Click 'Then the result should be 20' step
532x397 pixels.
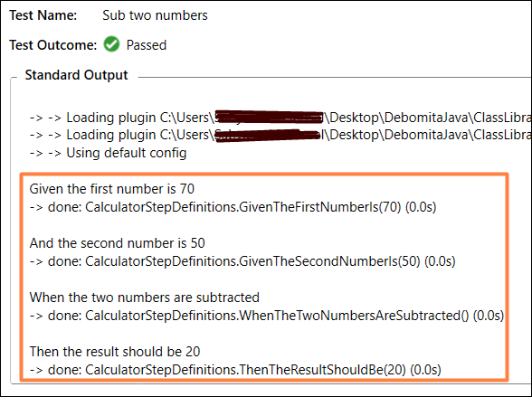click(x=115, y=352)
